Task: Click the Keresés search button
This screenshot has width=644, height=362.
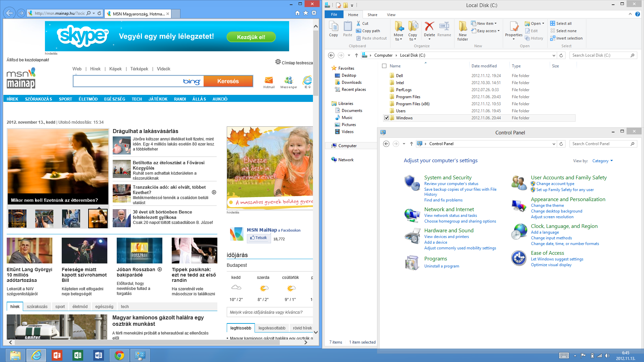Action: (228, 81)
